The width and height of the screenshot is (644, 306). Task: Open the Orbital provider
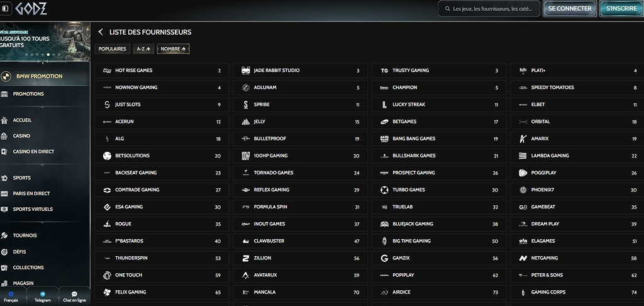click(x=577, y=122)
